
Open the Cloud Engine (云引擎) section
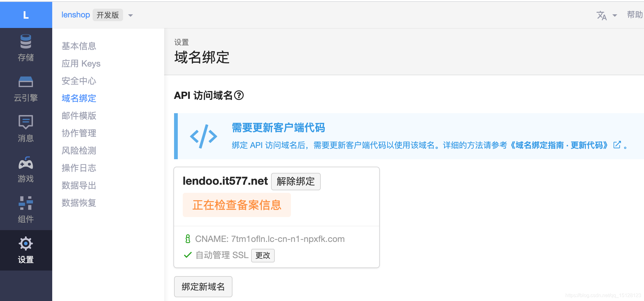(x=26, y=89)
